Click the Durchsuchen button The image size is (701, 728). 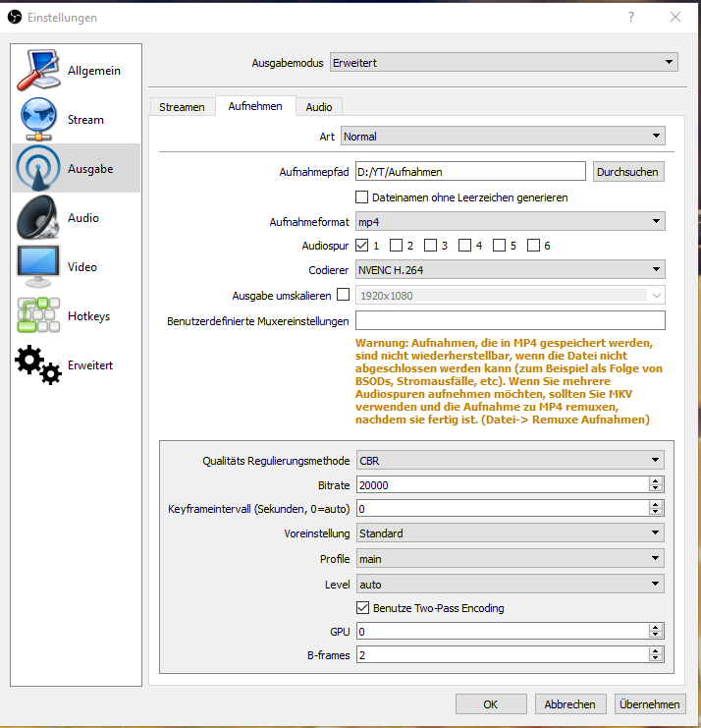coord(628,172)
